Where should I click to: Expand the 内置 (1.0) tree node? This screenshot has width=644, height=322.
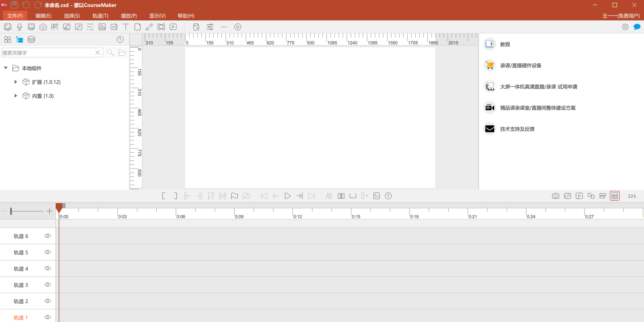pos(15,96)
